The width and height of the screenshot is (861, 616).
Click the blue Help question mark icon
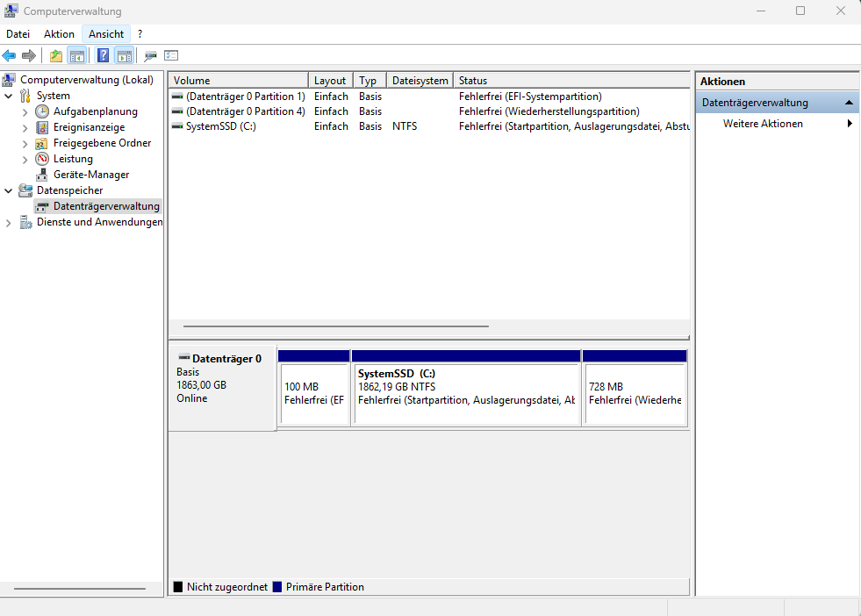click(x=103, y=55)
